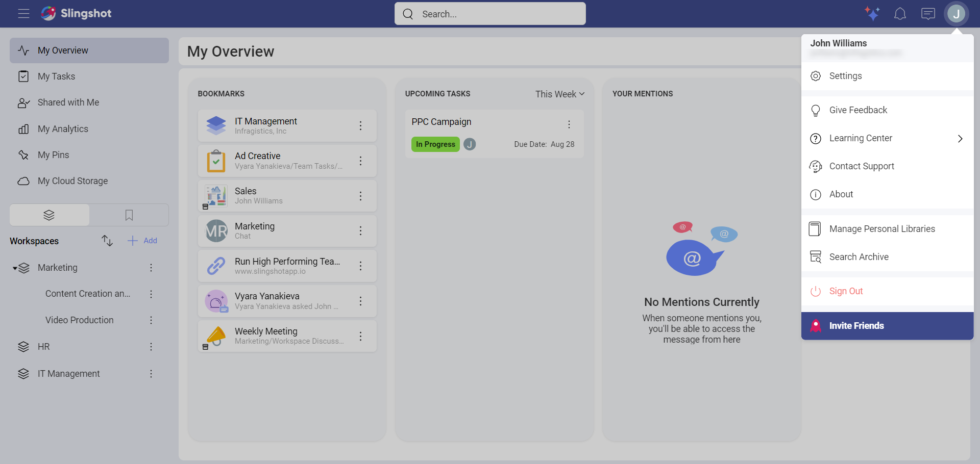Open the chat messages icon

pyautogui.click(x=928, y=14)
